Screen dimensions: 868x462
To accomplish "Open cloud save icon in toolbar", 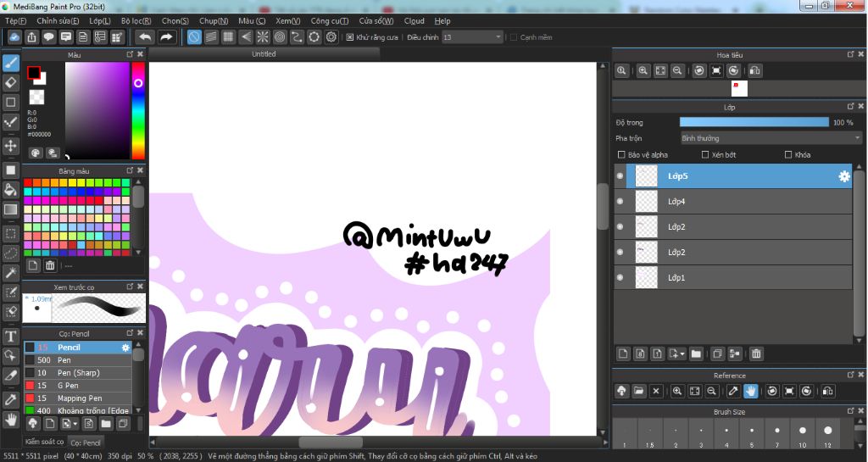I will (x=14, y=37).
